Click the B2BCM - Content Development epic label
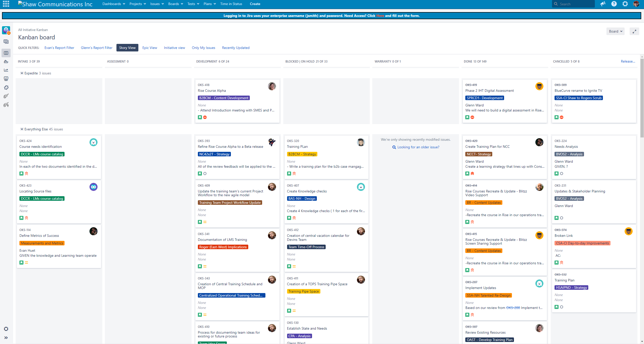Image resolution: width=644 pixels, height=344 pixels. 224,98
